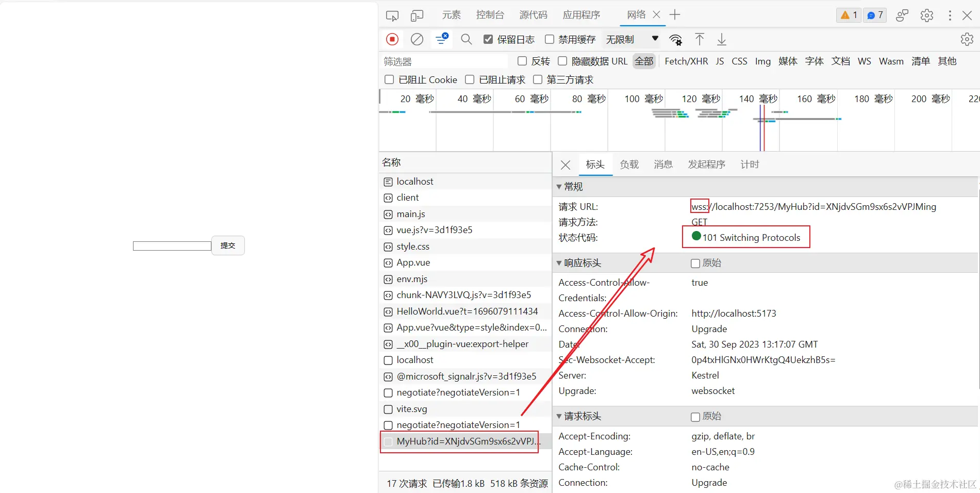This screenshot has width=980, height=493.
Task: Collapse the 请求标头 section
Action: (559, 416)
